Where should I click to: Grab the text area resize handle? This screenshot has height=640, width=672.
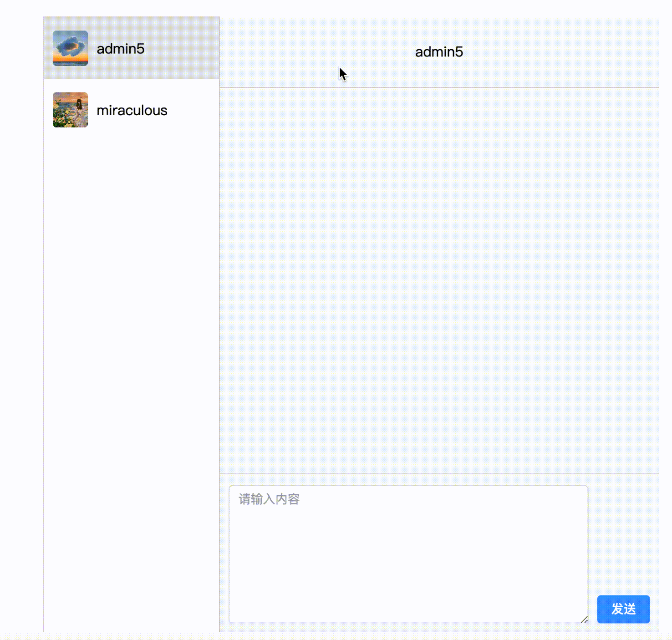pos(584,619)
